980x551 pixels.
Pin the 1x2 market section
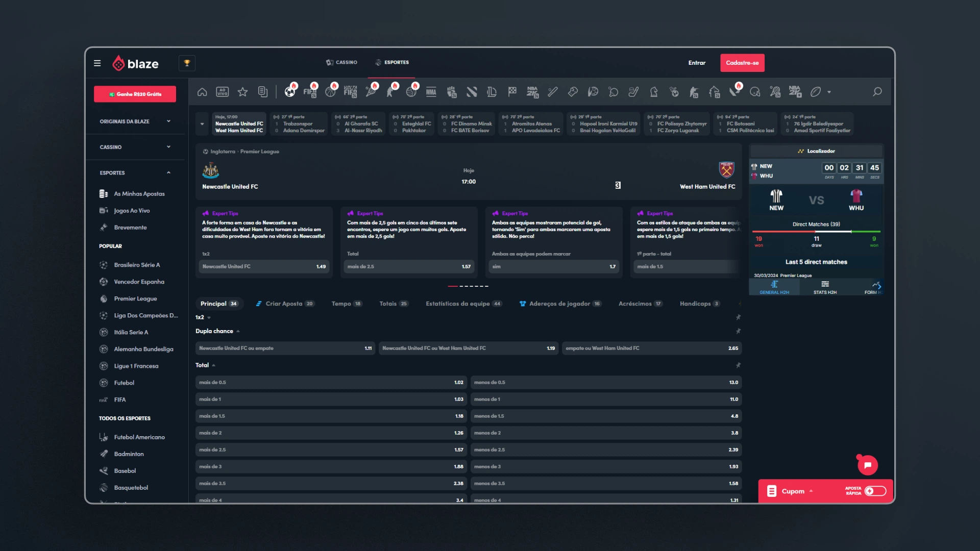point(738,317)
